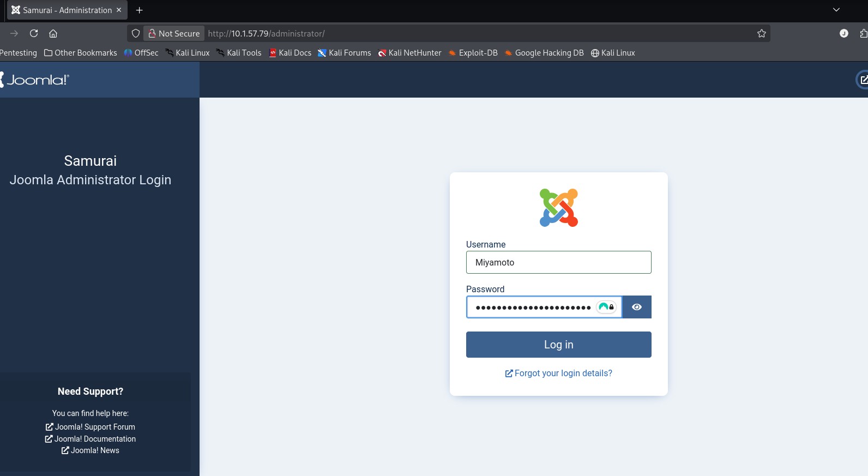Click the password manager icon in the password field
The width and height of the screenshot is (868, 476).
pos(606,307)
